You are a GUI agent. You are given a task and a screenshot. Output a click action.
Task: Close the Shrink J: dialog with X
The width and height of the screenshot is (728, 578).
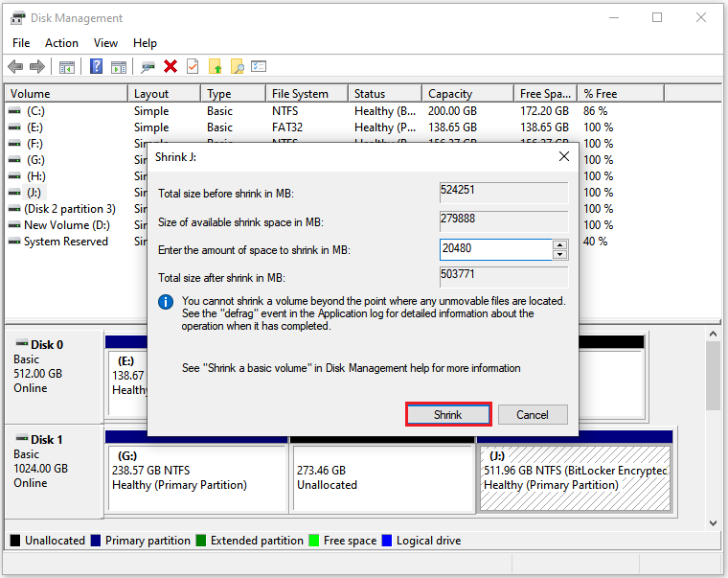point(563,156)
